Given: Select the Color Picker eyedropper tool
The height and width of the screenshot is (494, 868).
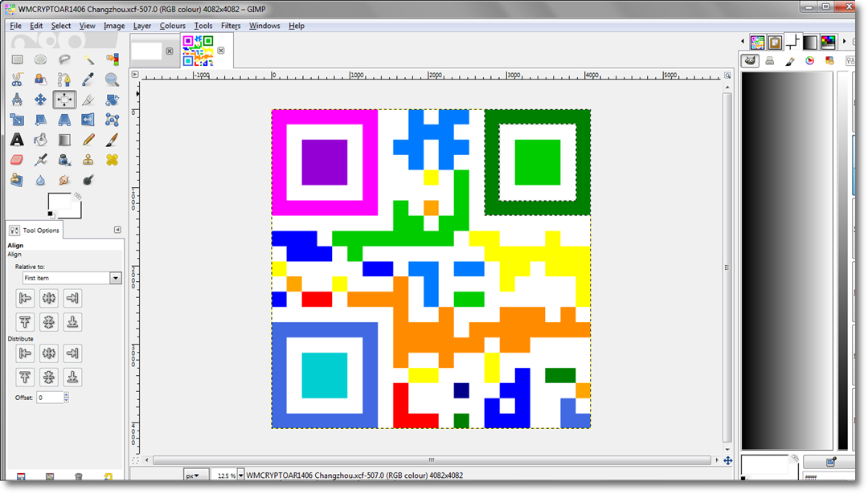Looking at the screenshot, I should (88, 80).
